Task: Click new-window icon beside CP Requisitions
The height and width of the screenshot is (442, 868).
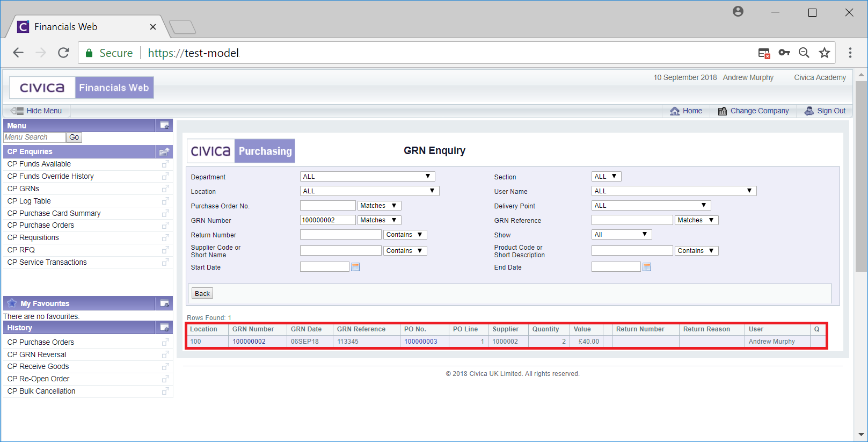Action: [x=165, y=237]
